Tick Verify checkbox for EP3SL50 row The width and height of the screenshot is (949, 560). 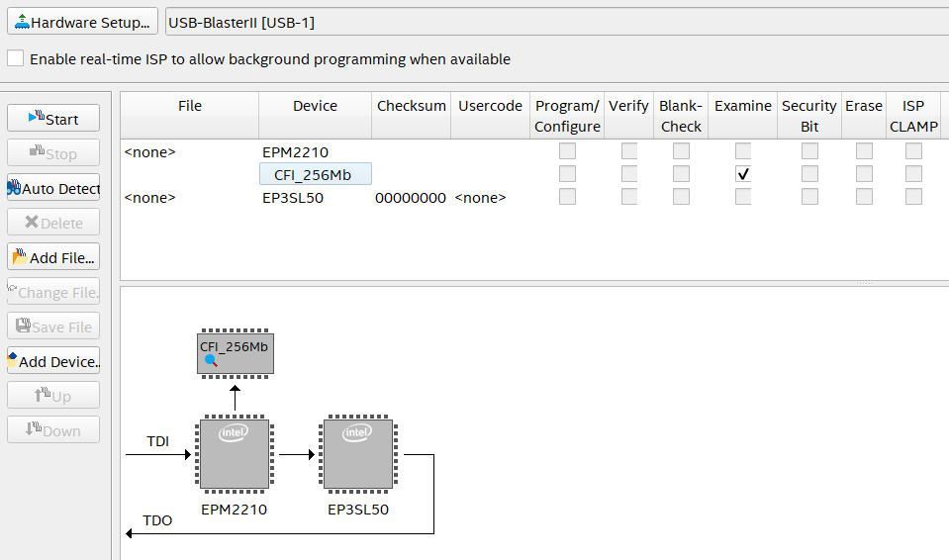click(x=628, y=197)
